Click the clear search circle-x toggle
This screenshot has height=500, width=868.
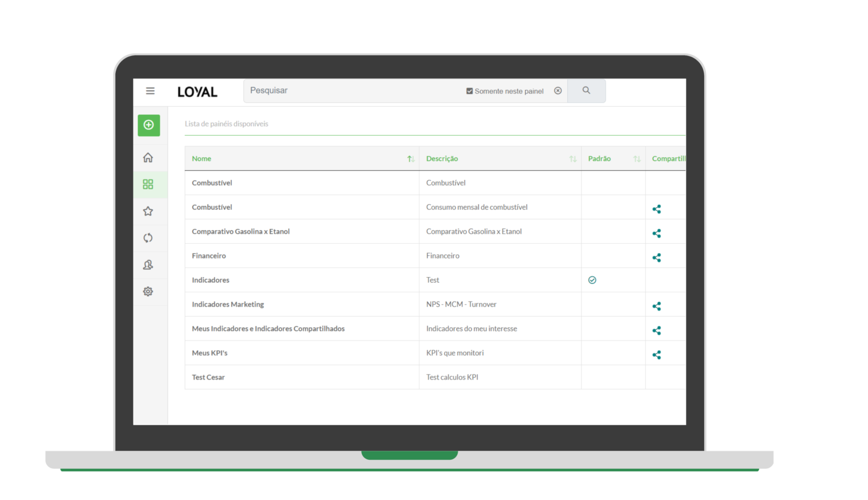pos(558,90)
